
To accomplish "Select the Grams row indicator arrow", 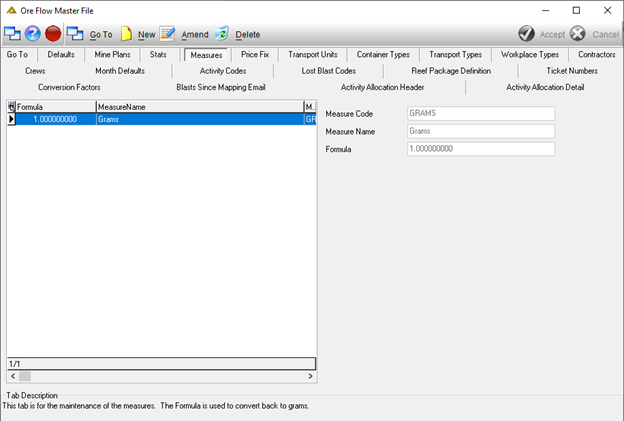I will 11,119.
